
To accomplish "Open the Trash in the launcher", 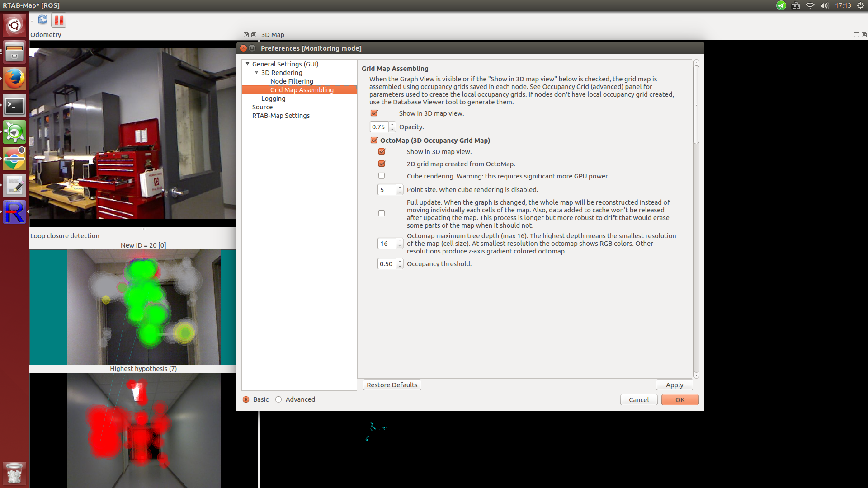I will pos(14,473).
